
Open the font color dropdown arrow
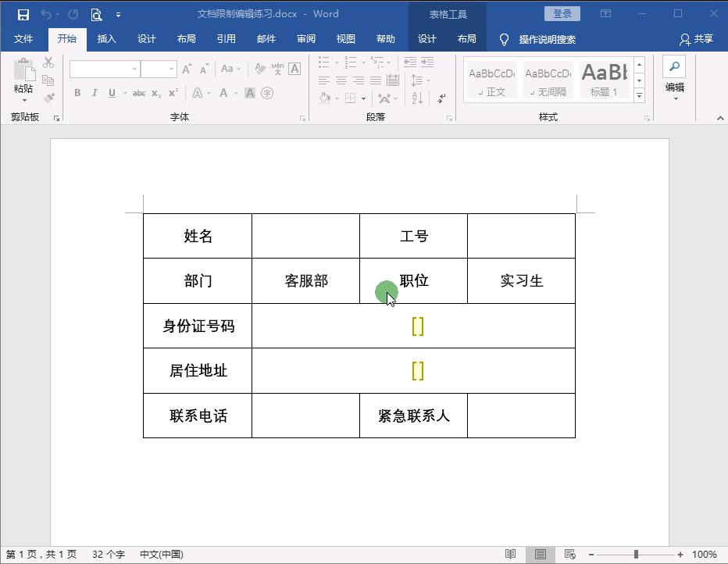click(x=236, y=92)
